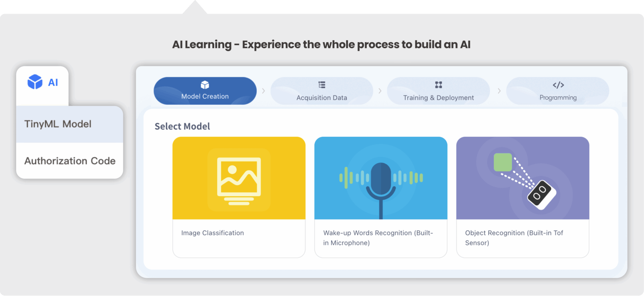644x296 pixels.
Task: Click the AI text label in the tab
Action: [53, 82]
